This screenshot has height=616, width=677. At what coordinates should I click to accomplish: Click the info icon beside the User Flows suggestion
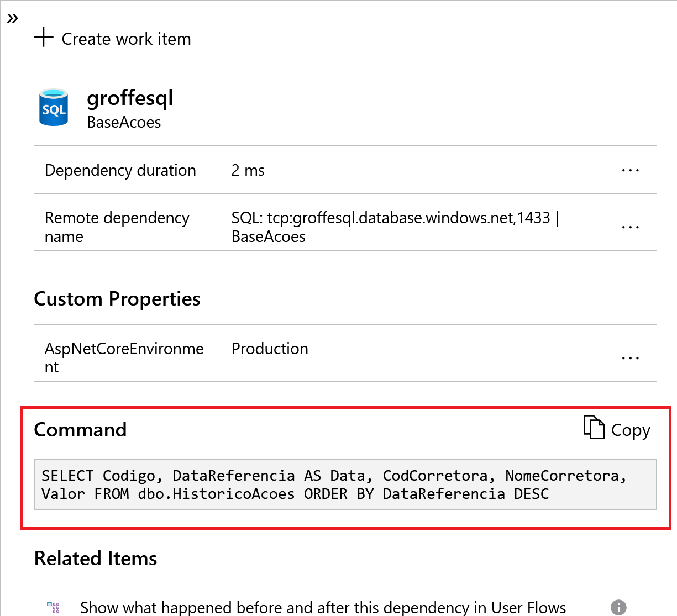[618, 607]
